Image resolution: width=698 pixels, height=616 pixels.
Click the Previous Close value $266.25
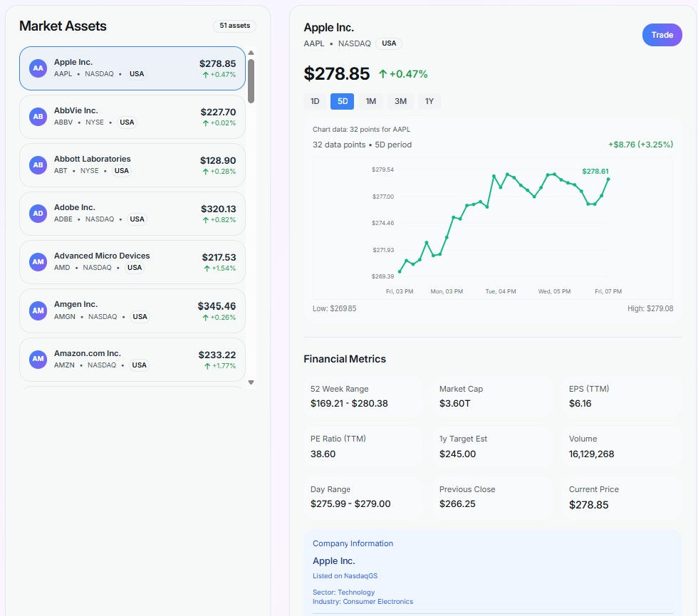point(457,504)
